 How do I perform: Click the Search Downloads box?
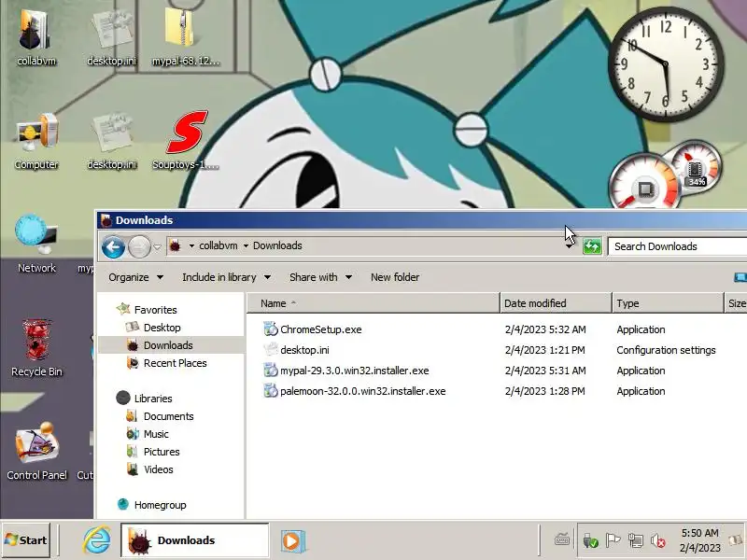point(678,246)
